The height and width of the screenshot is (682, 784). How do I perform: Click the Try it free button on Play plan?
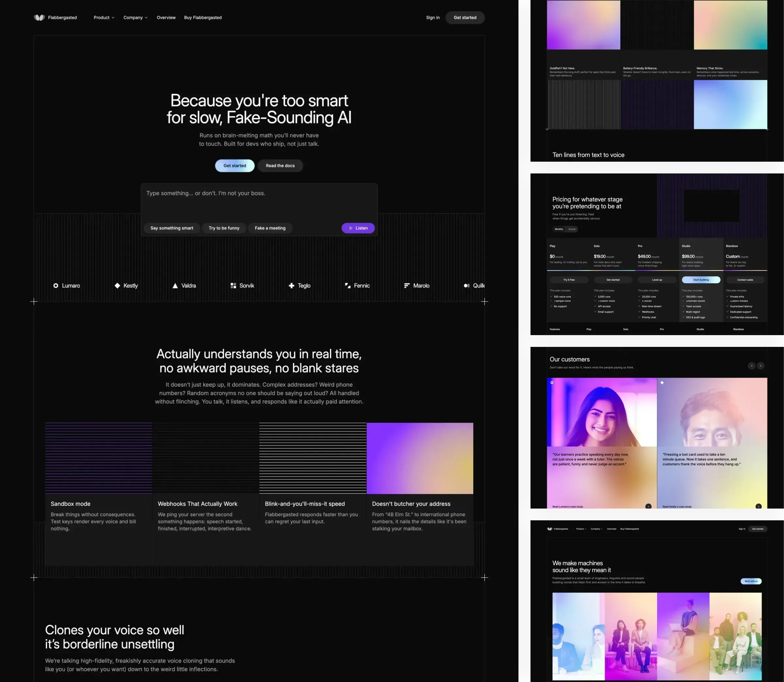click(x=569, y=280)
